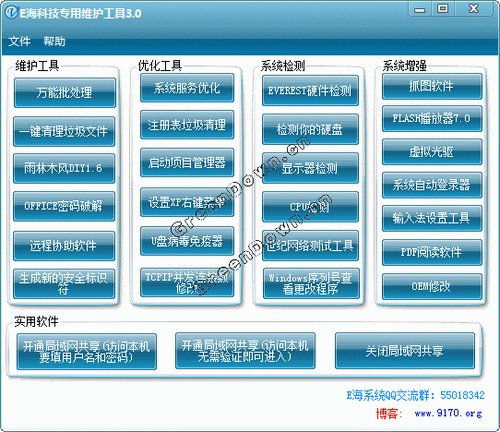500x432 pixels.
Task: Launch 一键清理垃圾文件 tool
Action: (64, 131)
